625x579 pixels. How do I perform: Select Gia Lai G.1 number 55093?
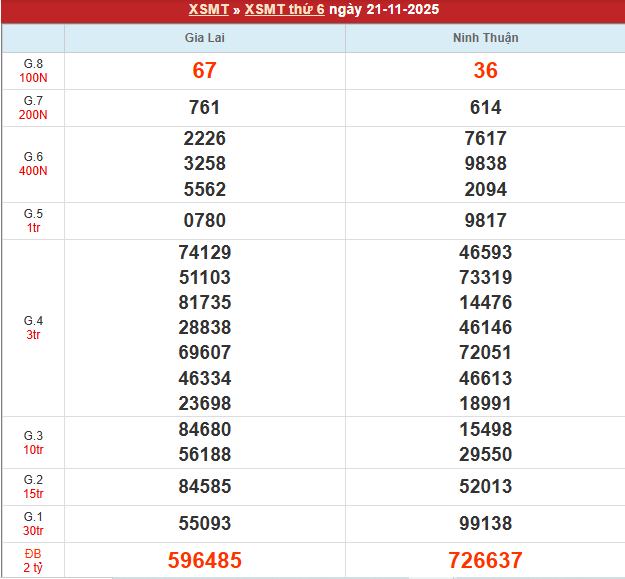(204, 524)
